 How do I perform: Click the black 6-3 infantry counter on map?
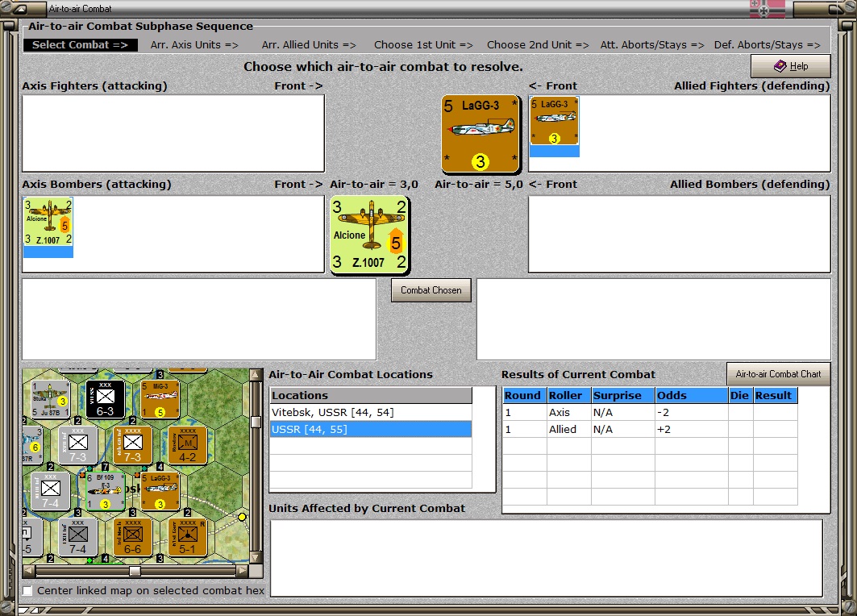pos(105,400)
